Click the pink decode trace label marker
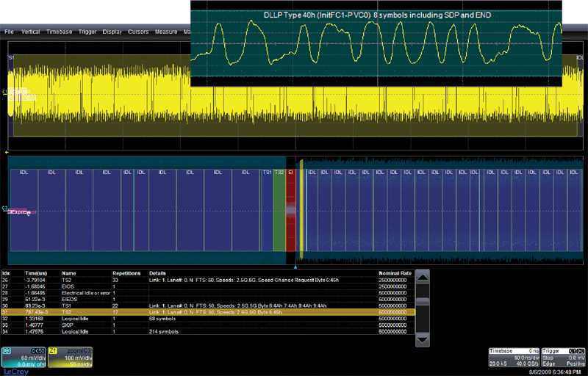This screenshot has width=588, height=376. 20,211
